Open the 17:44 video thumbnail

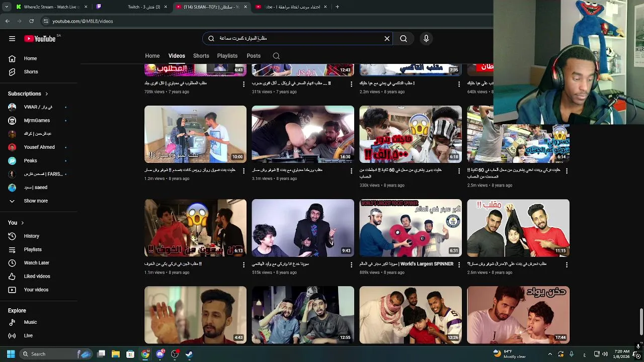pyautogui.click(x=518, y=315)
